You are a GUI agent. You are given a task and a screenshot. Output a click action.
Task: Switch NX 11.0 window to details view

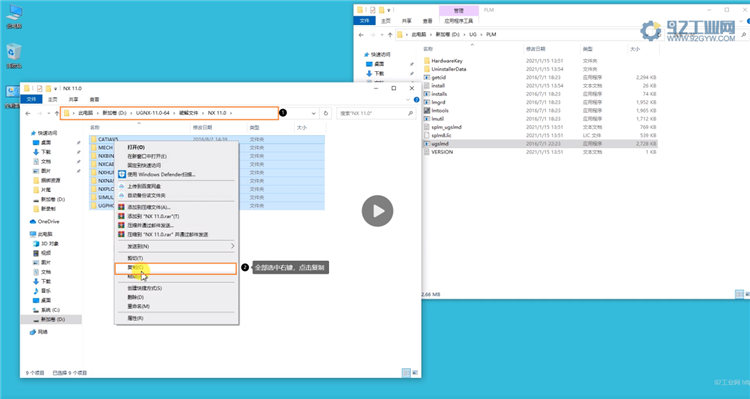406,373
